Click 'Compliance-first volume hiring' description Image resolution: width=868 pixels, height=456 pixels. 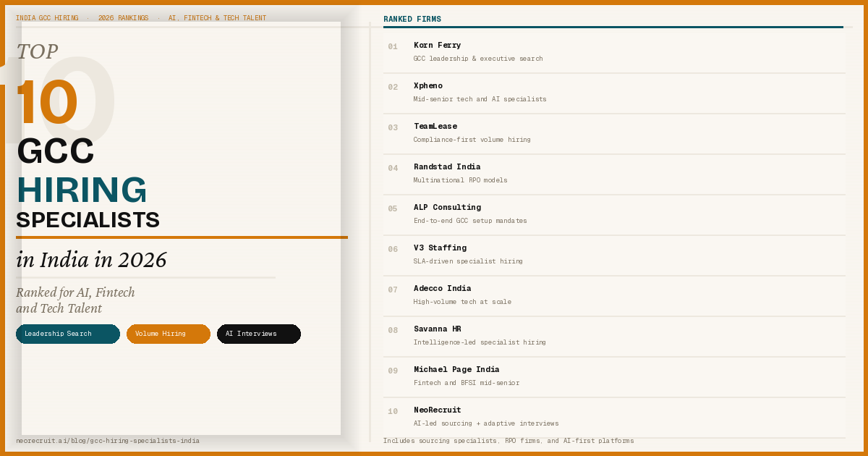click(x=472, y=140)
